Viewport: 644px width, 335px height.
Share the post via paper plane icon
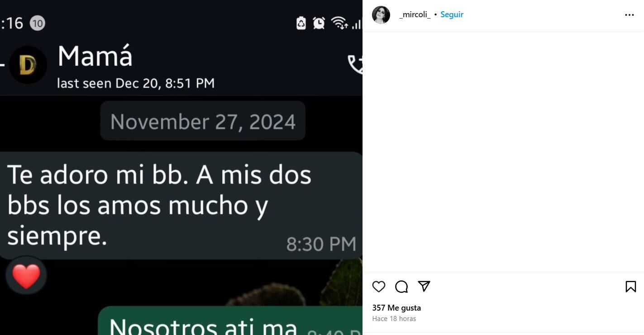coord(424,286)
